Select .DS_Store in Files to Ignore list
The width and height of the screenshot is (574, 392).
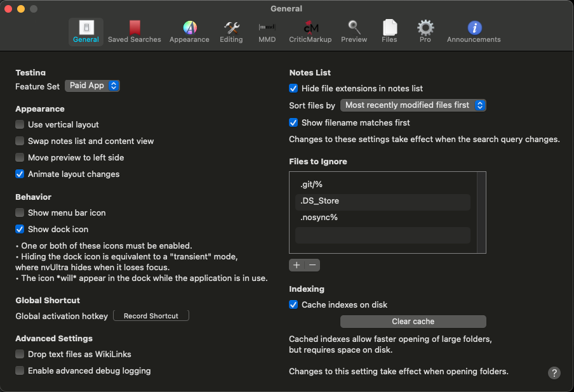pyautogui.click(x=382, y=201)
